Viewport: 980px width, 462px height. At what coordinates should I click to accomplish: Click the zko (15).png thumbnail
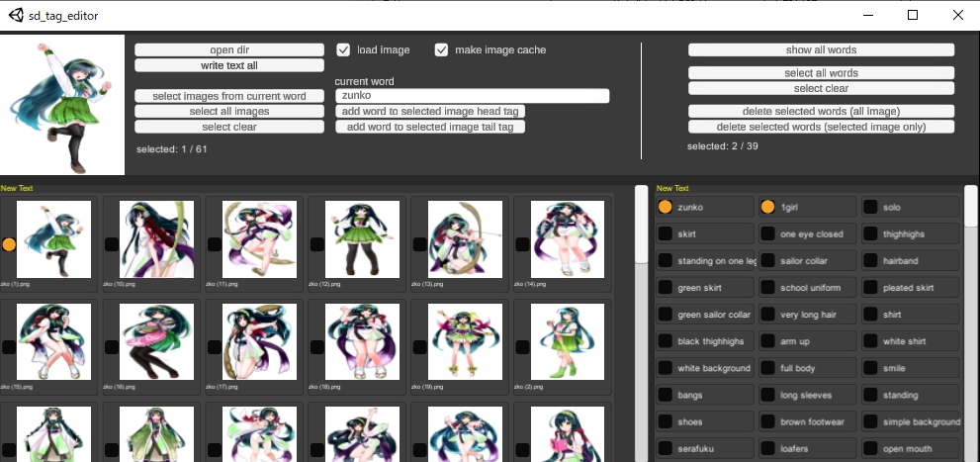click(53, 342)
